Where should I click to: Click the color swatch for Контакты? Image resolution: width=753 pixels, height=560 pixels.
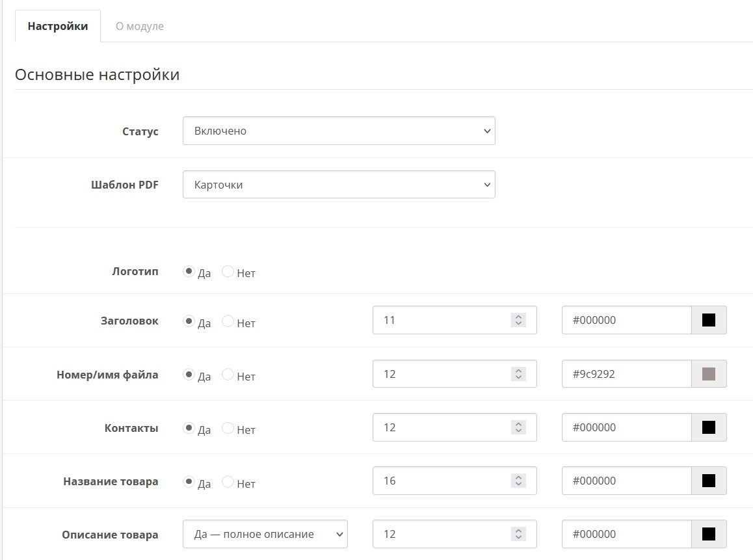tap(709, 427)
